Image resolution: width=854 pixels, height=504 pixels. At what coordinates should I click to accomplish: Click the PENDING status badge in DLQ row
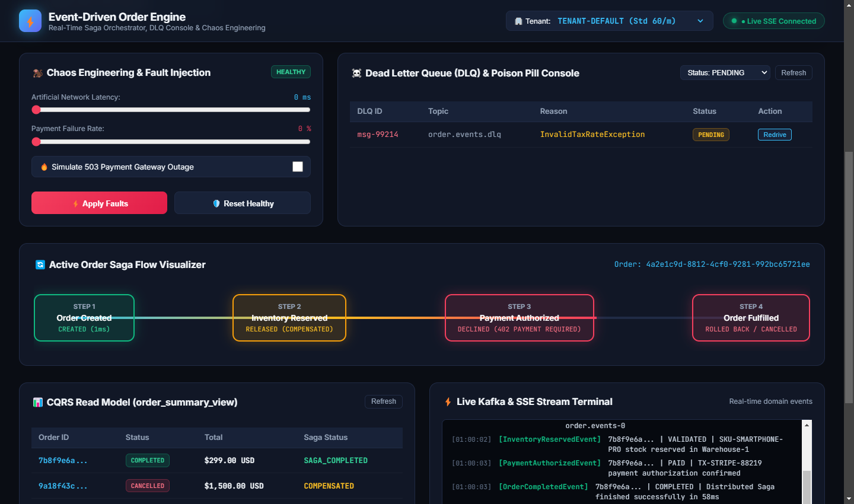(711, 135)
